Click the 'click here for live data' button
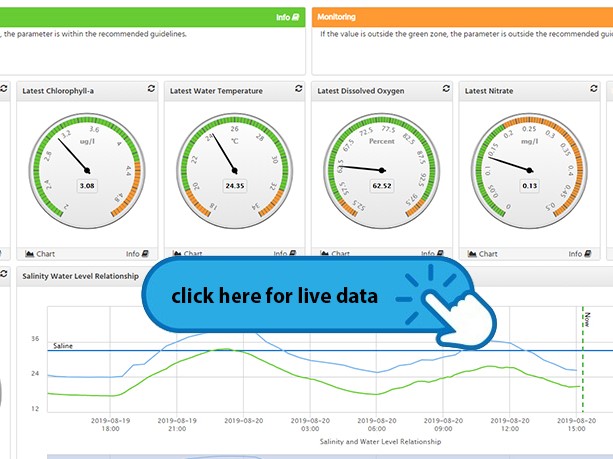Screen dimensions: 613x459 pyautogui.click(x=309, y=295)
